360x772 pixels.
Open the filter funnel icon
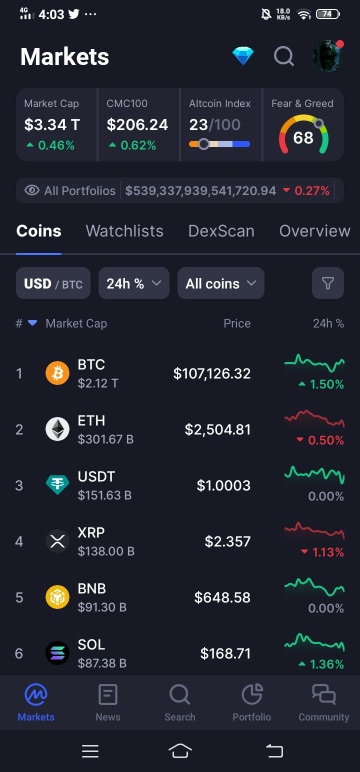[328, 283]
